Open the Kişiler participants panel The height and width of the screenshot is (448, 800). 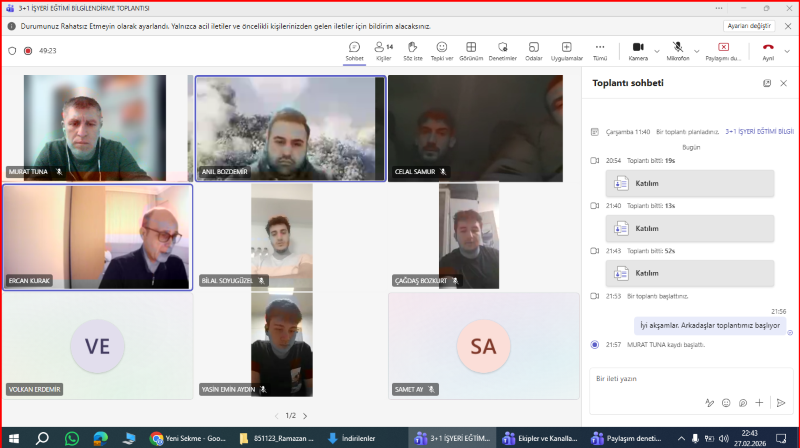pyautogui.click(x=382, y=50)
